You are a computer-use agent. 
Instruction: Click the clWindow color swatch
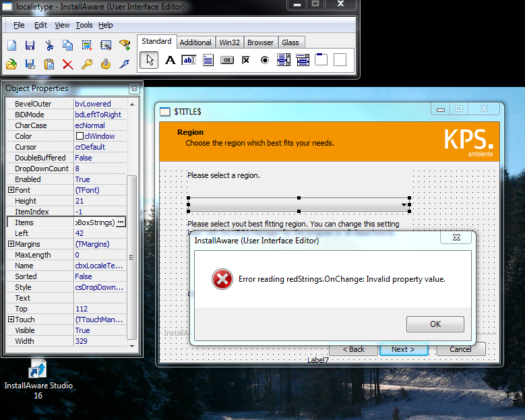coord(80,136)
